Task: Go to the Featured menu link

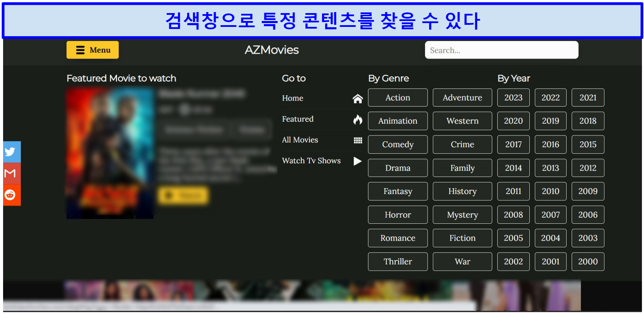Action: click(x=298, y=119)
